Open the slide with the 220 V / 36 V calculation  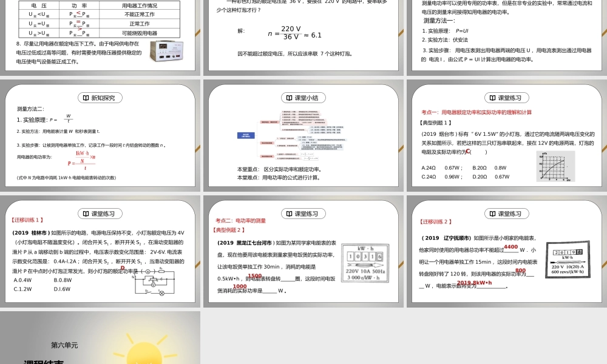click(303, 38)
